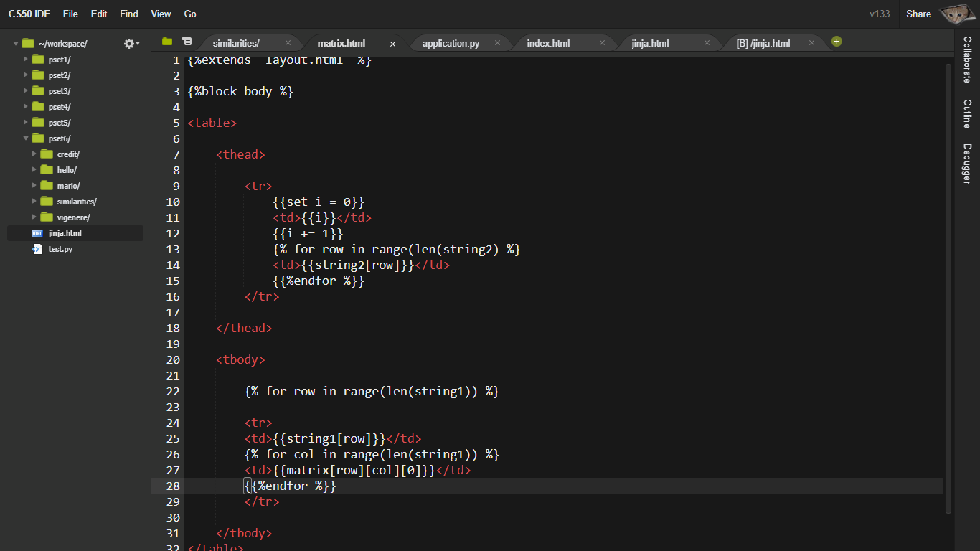Click the Share button
Screen dimensions: 980x551
click(918, 14)
